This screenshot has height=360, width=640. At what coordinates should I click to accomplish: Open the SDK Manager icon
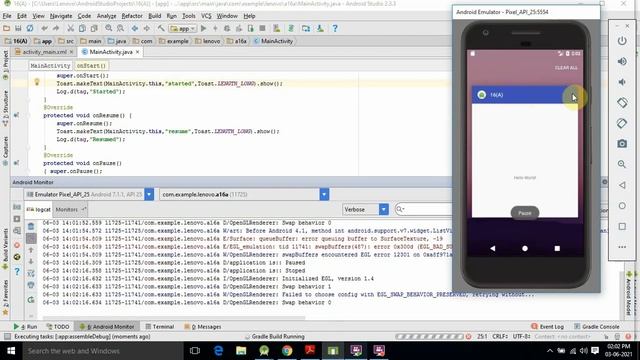tap(320, 29)
